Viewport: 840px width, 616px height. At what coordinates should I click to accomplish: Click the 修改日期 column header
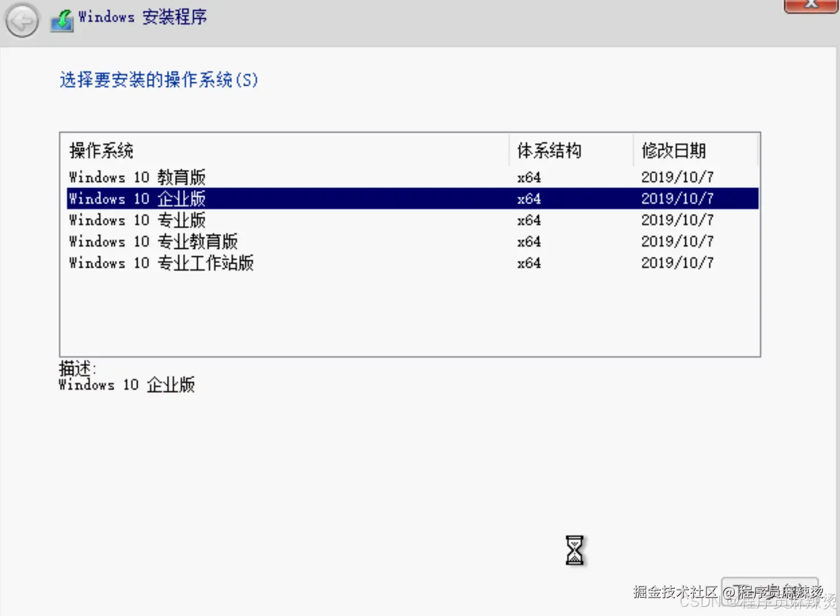pyautogui.click(x=696, y=151)
